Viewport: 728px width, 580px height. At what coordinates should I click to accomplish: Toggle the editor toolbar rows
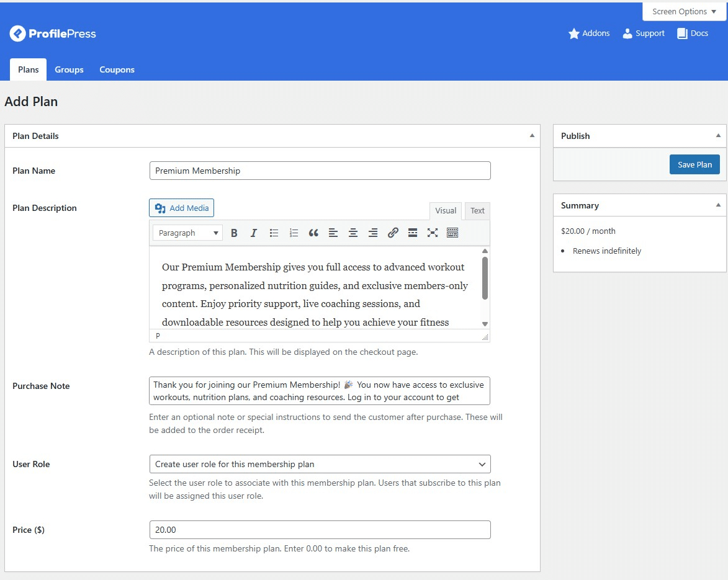(452, 233)
